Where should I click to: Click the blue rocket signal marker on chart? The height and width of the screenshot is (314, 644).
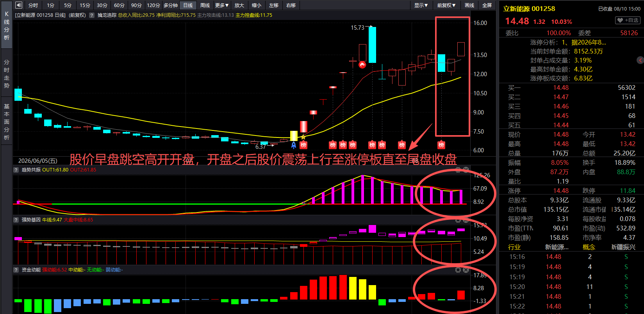294,145
